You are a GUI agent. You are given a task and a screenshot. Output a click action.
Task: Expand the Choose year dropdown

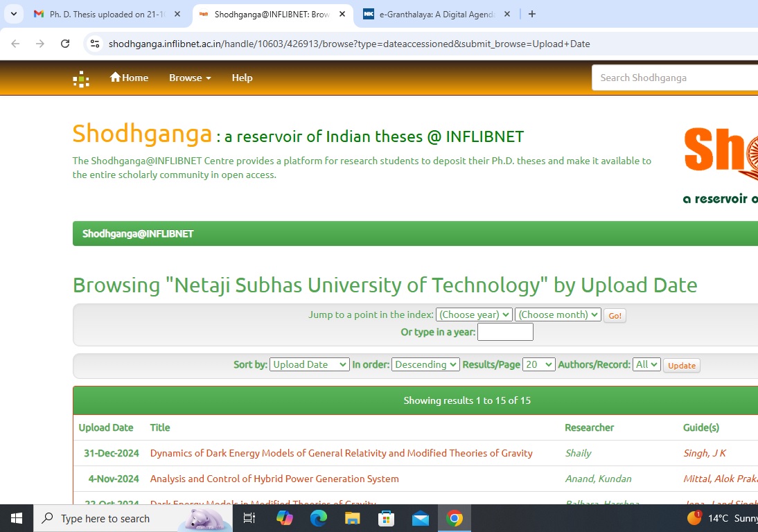tap(475, 314)
